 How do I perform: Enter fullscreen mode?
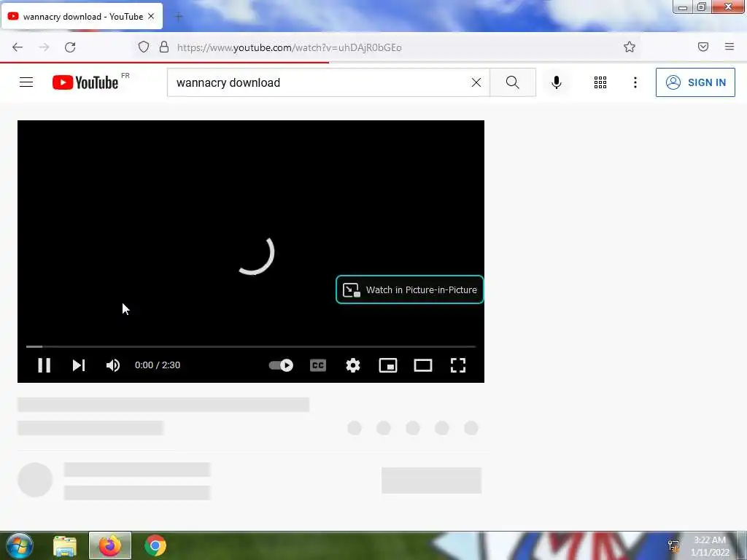pyautogui.click(x=458, y=365)
